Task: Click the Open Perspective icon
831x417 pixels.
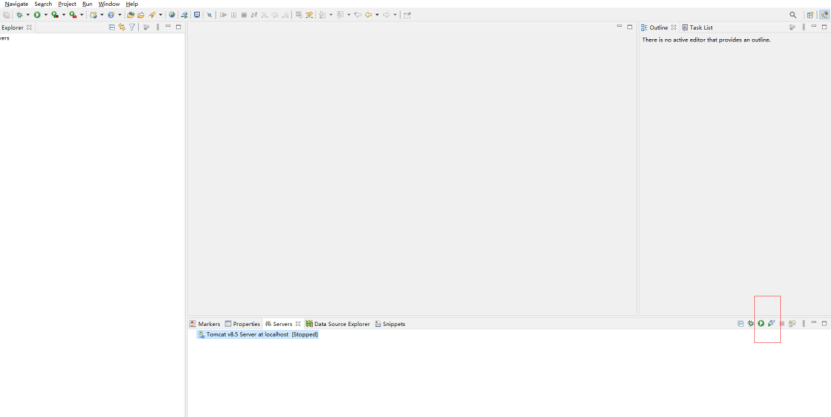Action: [x=810, y=15]
